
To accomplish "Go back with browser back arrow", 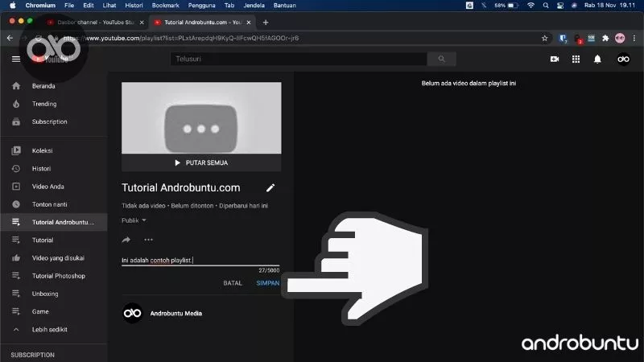I will coord(10,38).
